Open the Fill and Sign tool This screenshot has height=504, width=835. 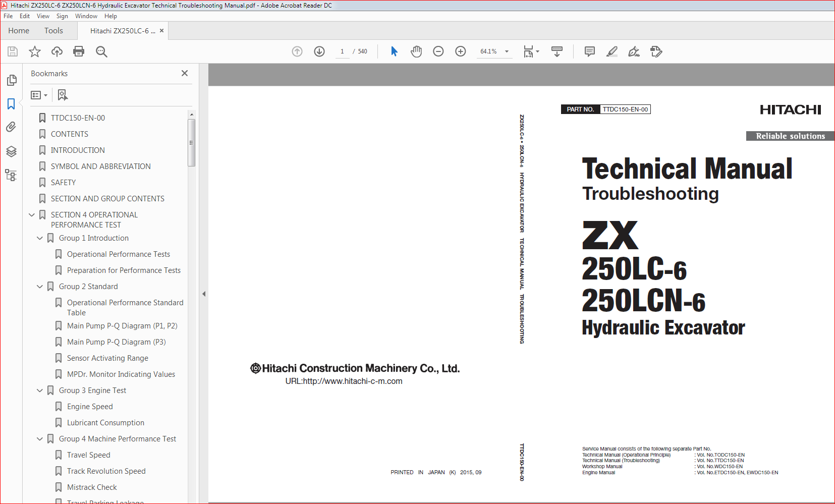click(634, 51)
